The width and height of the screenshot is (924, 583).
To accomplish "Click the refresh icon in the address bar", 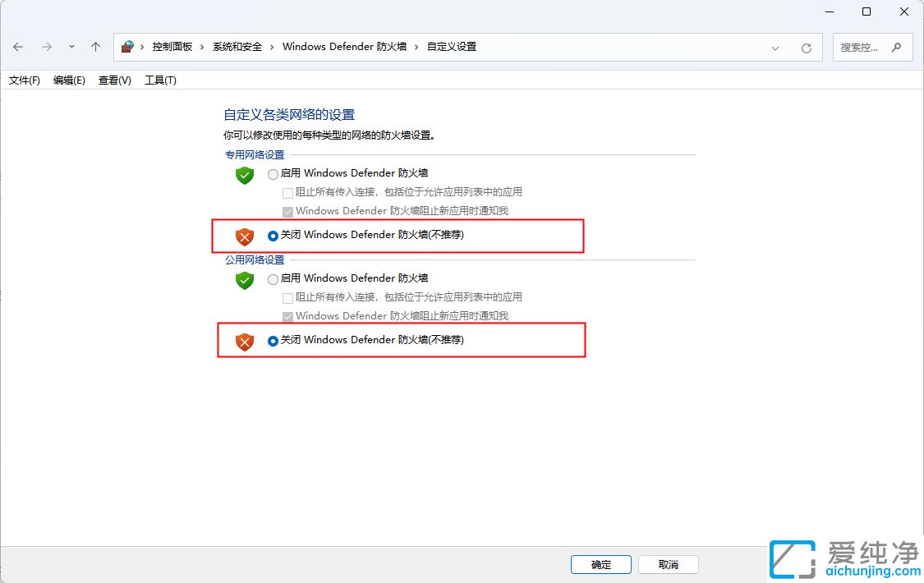I will point(806,47).
